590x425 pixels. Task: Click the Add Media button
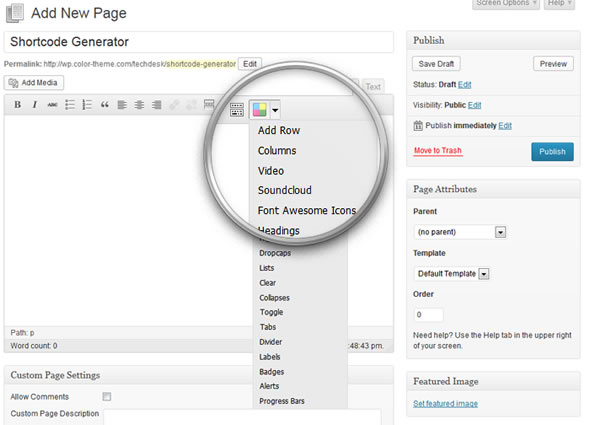(x=34, y=83)
